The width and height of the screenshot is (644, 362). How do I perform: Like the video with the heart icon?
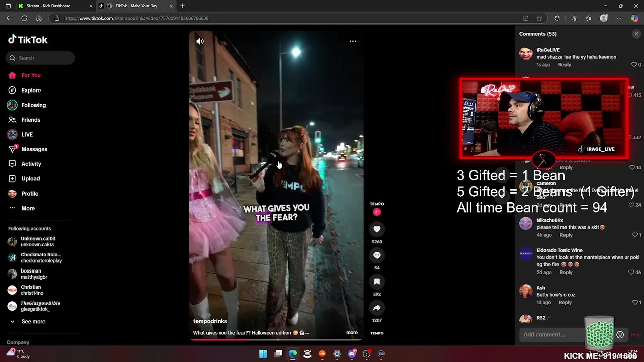tap(377, 229)
